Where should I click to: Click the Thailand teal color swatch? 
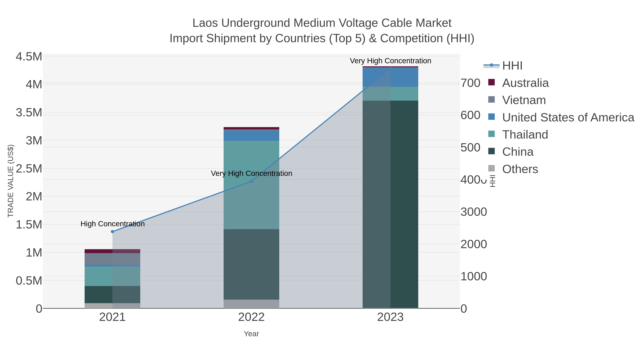coord(492,134)
